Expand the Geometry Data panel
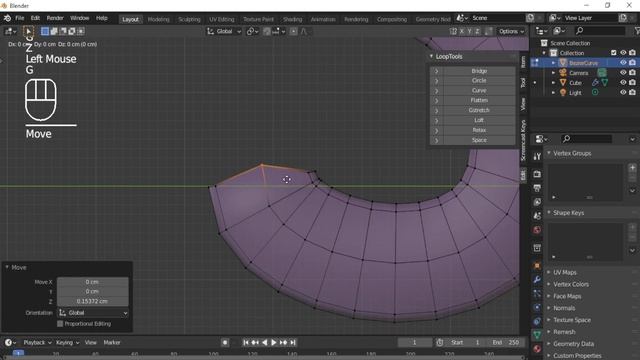 pos(573,344)
